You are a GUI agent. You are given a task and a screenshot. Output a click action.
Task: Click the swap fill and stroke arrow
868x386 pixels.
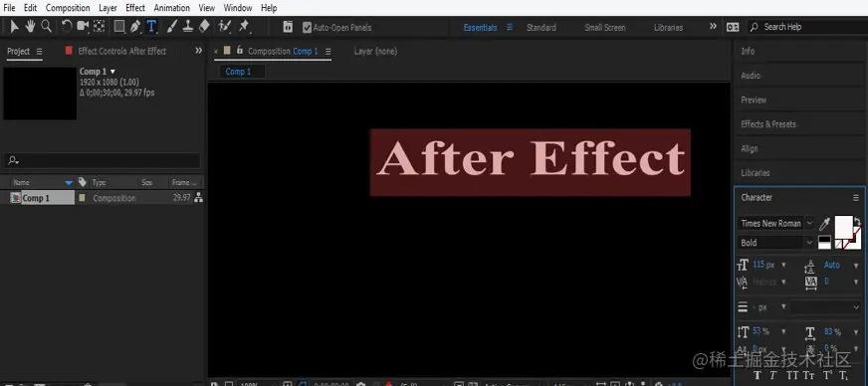click(857, 221)
